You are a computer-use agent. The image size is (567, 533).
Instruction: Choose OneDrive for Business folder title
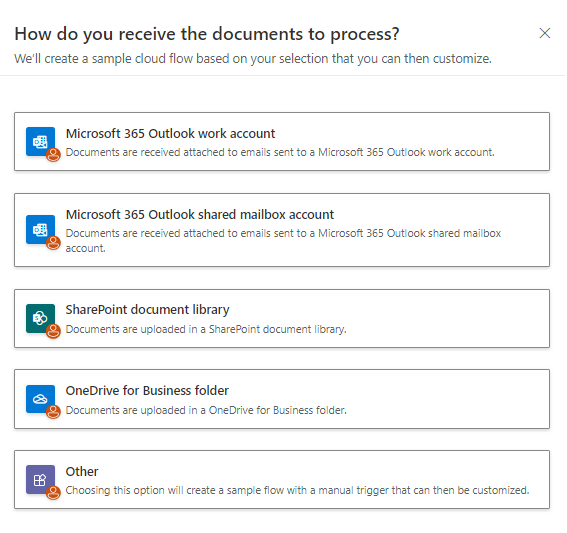click(147, 391)
